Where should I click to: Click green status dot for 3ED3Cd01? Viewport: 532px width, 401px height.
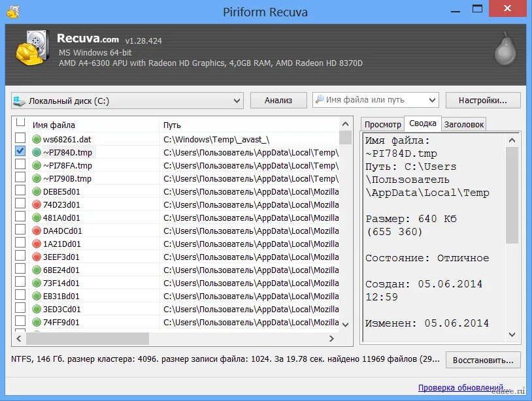[37, 309]
